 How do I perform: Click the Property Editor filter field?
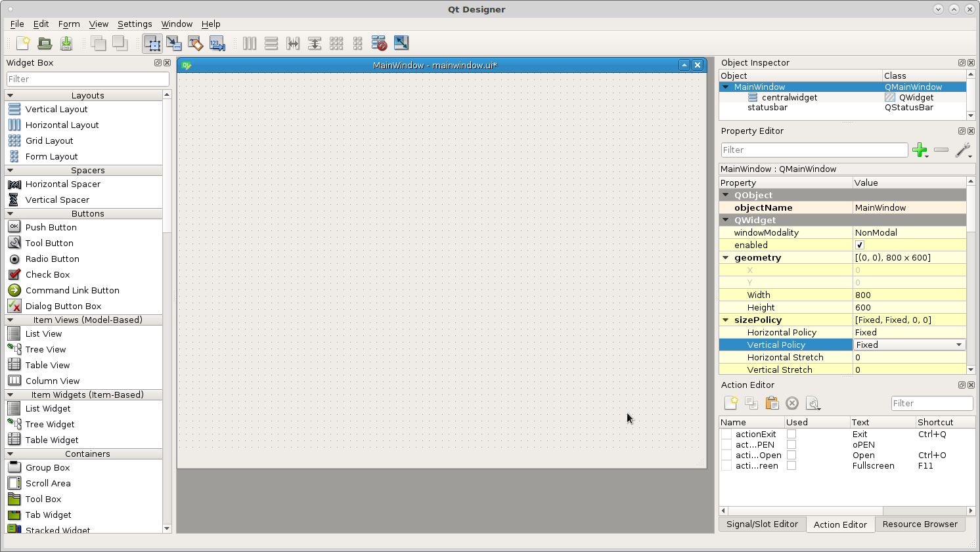point(814,150)
